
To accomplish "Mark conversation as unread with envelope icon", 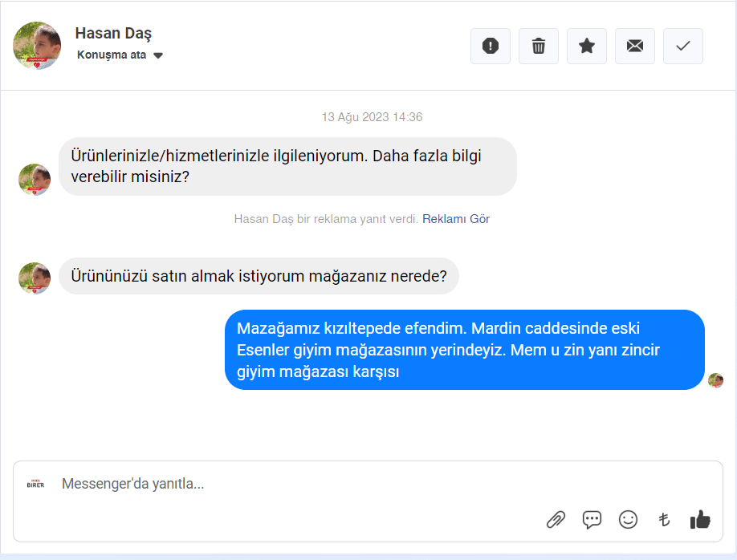I will [635, 46].
